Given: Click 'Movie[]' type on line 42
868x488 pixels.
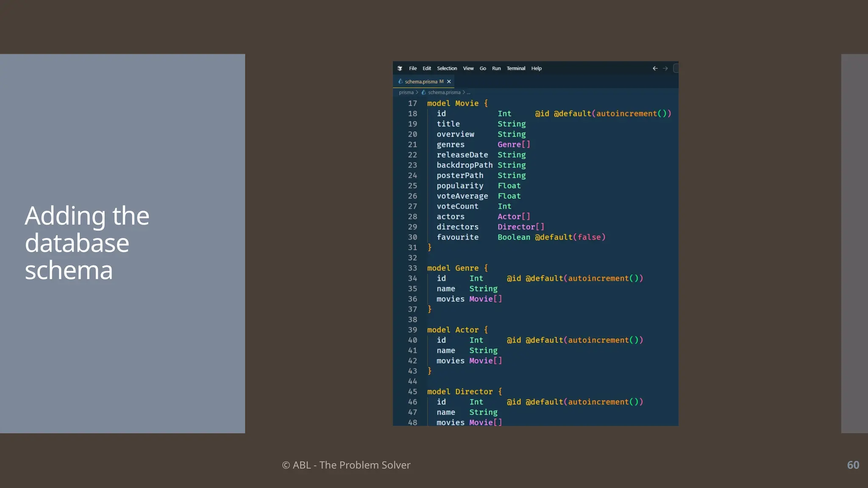Looking at the screenshot, I should tap(486, 361).
